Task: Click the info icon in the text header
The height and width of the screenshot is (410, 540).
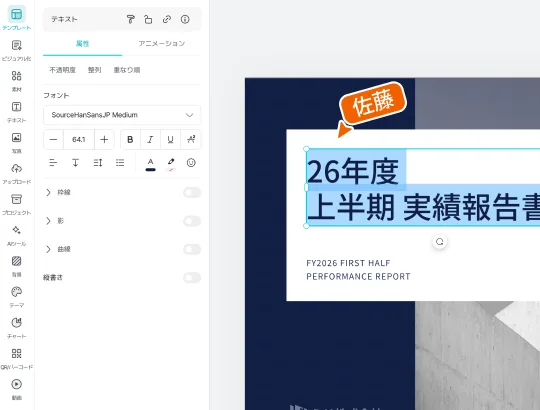Action: (x=185, y=19)
